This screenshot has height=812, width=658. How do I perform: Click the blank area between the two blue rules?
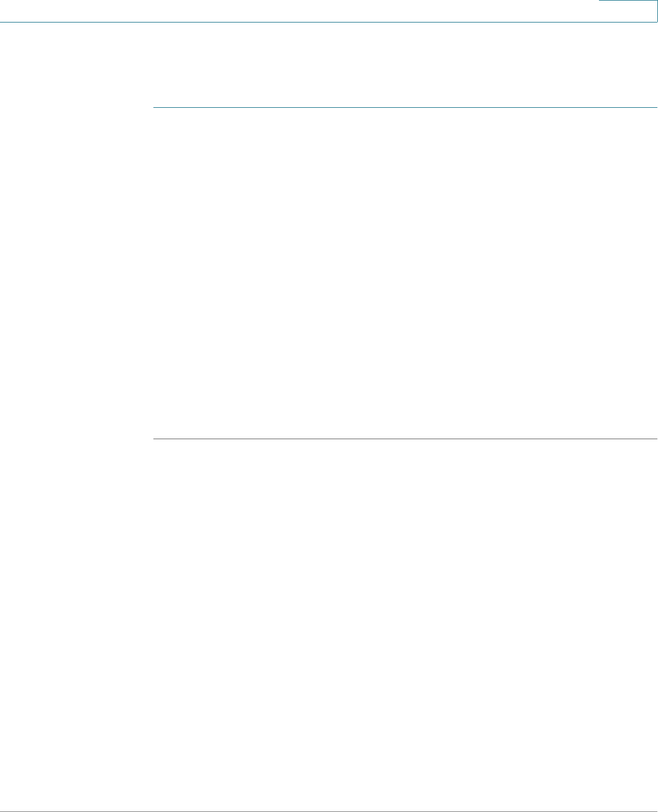[405, 273]
